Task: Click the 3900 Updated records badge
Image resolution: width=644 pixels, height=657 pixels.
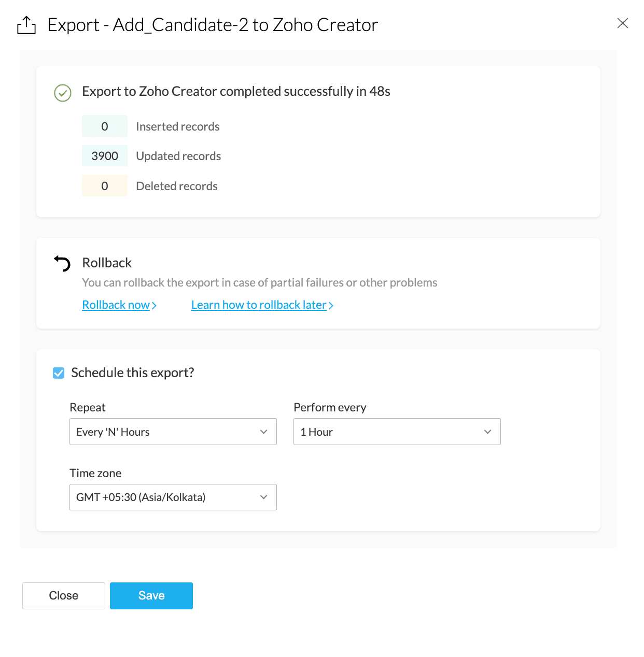Action: (105, 156)
